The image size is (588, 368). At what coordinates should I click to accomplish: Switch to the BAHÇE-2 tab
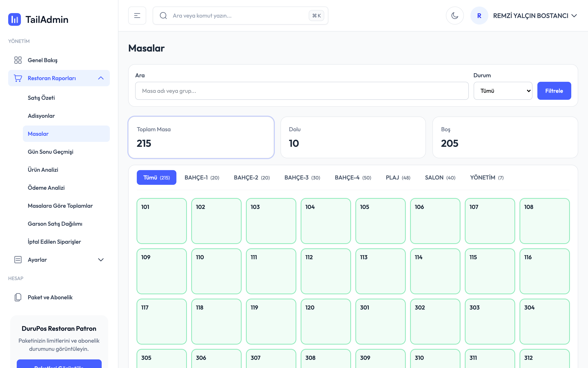(252, 177)
